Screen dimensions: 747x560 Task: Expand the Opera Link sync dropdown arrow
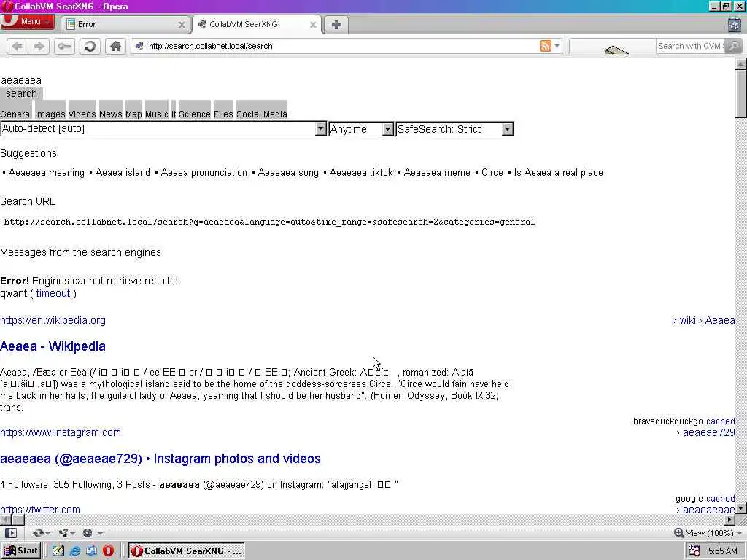pyautogui.click(x=47, y=533)
